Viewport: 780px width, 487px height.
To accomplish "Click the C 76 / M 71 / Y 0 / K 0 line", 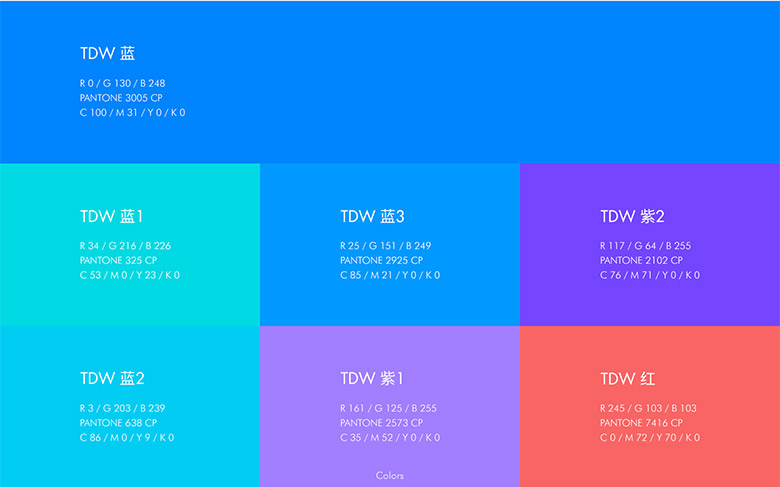I will (x=649, y=275).
